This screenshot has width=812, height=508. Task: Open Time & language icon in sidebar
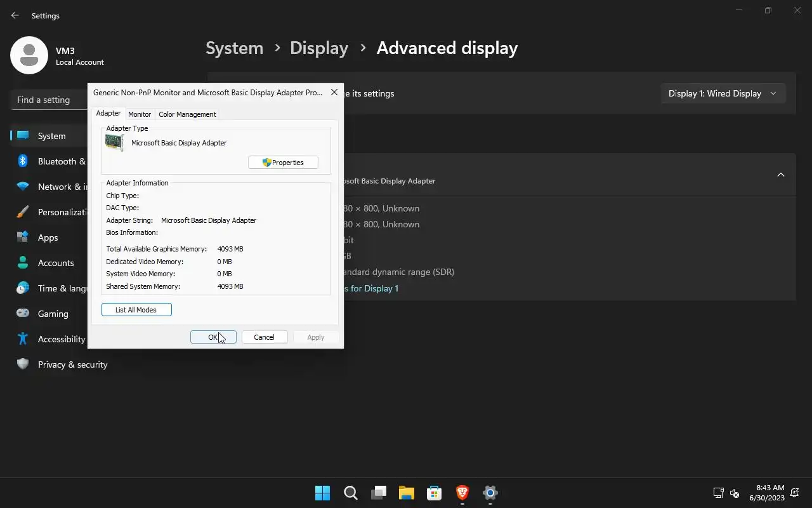point(23,288)
